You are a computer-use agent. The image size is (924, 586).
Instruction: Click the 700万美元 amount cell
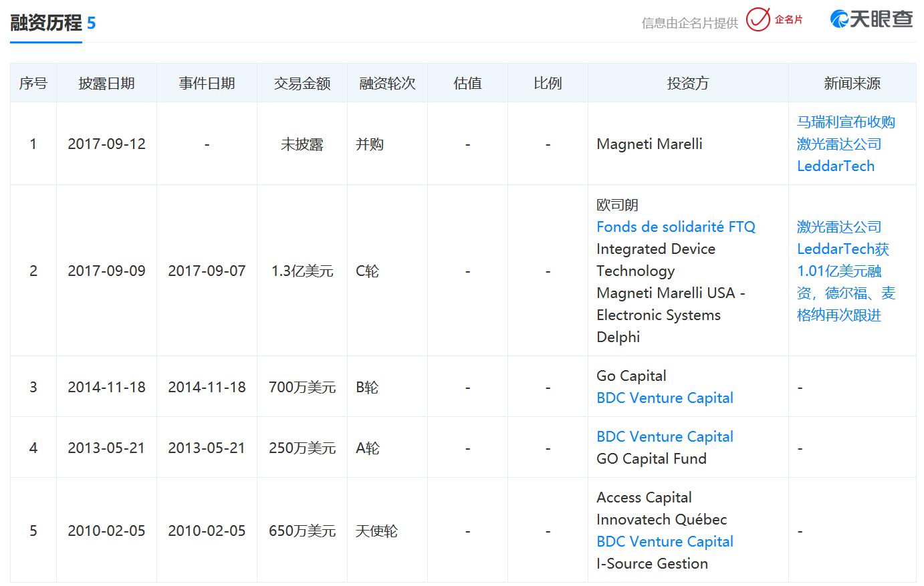coord(302,387)
